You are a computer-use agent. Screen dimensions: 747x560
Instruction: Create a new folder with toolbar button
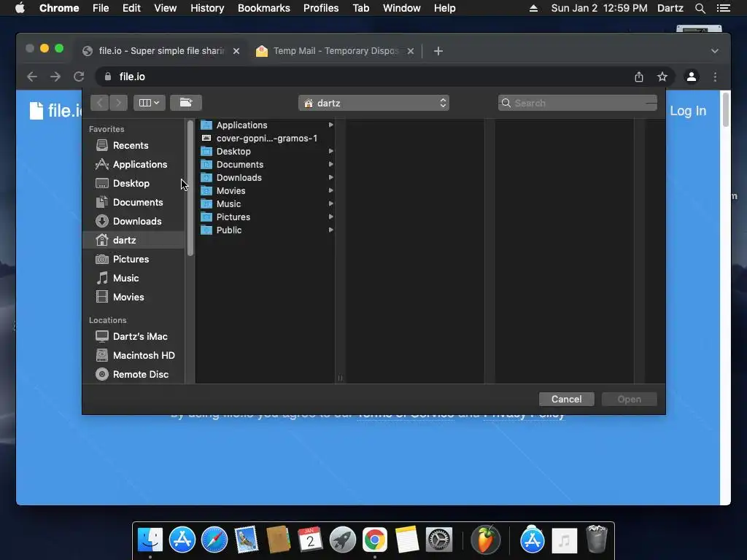[186, 102]
